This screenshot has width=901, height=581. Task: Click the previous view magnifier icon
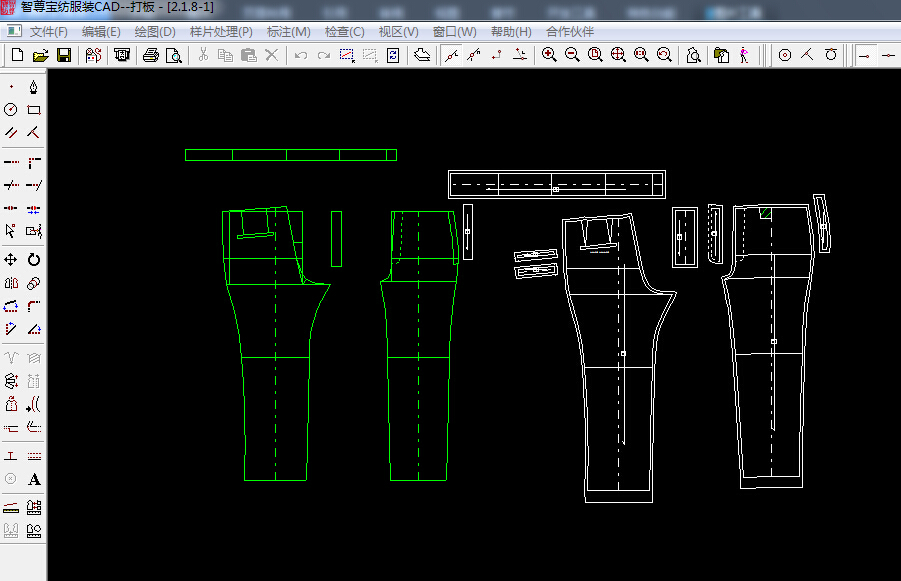click(664, 55)
